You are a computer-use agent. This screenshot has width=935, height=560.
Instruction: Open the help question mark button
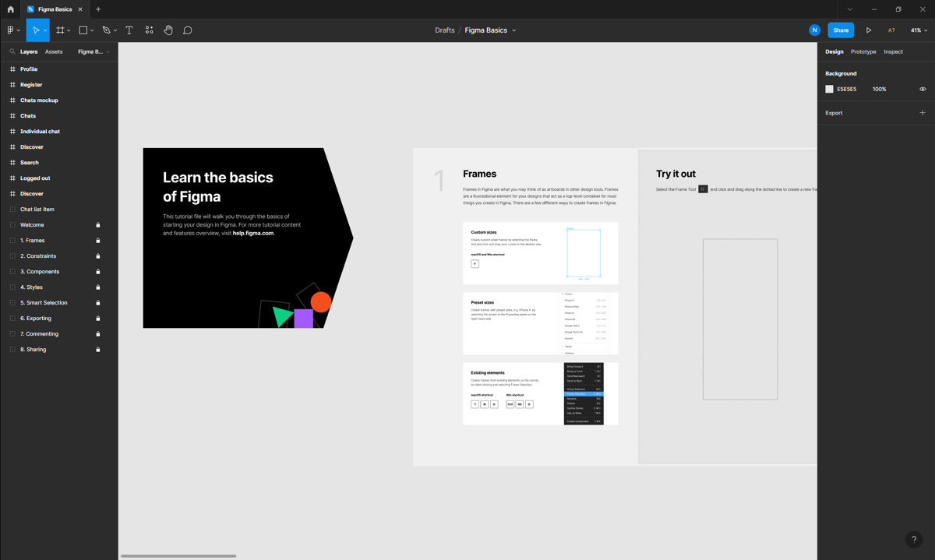click(x=914, y=539)
